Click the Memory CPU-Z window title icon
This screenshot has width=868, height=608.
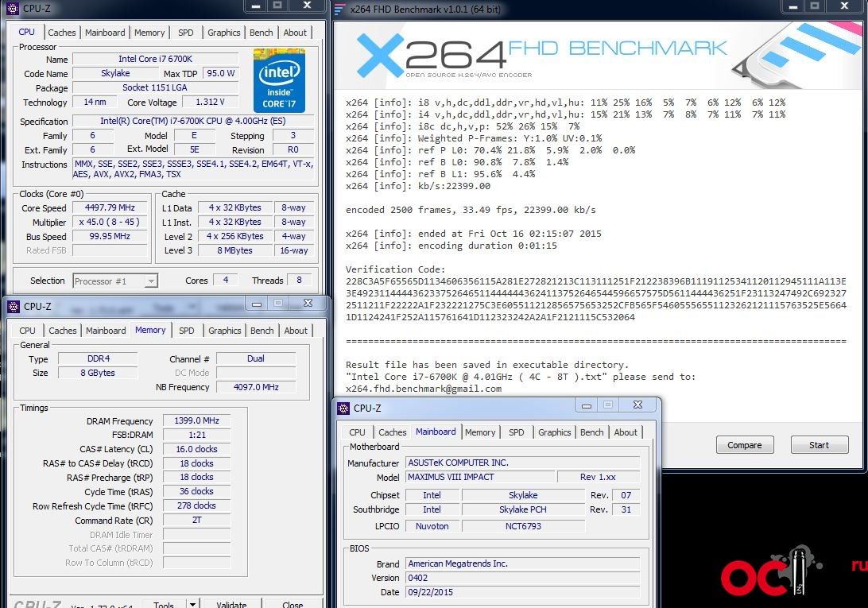[14, 306]
